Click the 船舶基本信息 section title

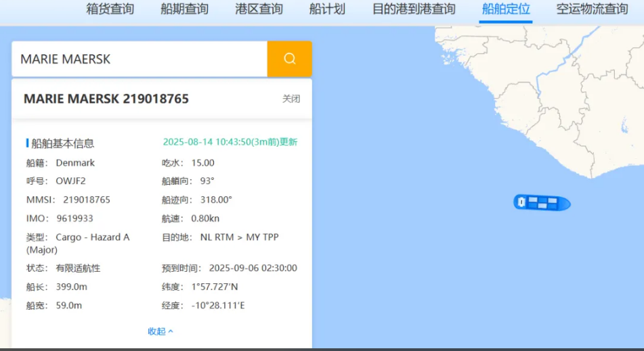(63, 143)
